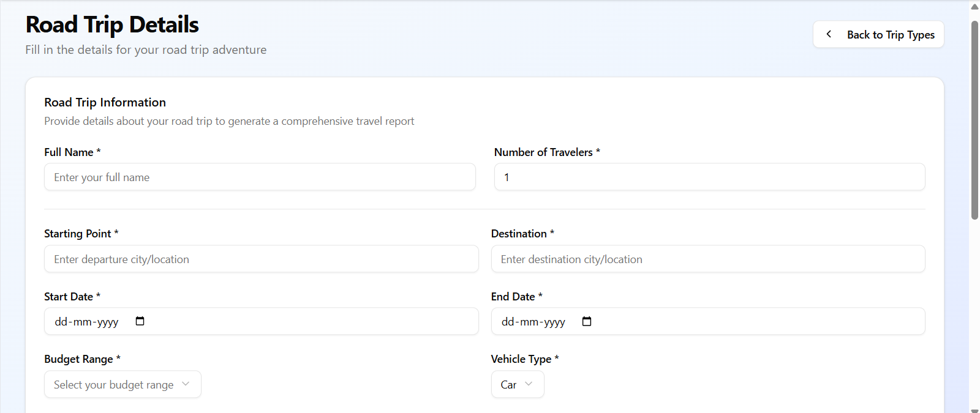Select the day segment of End Date

508,322
